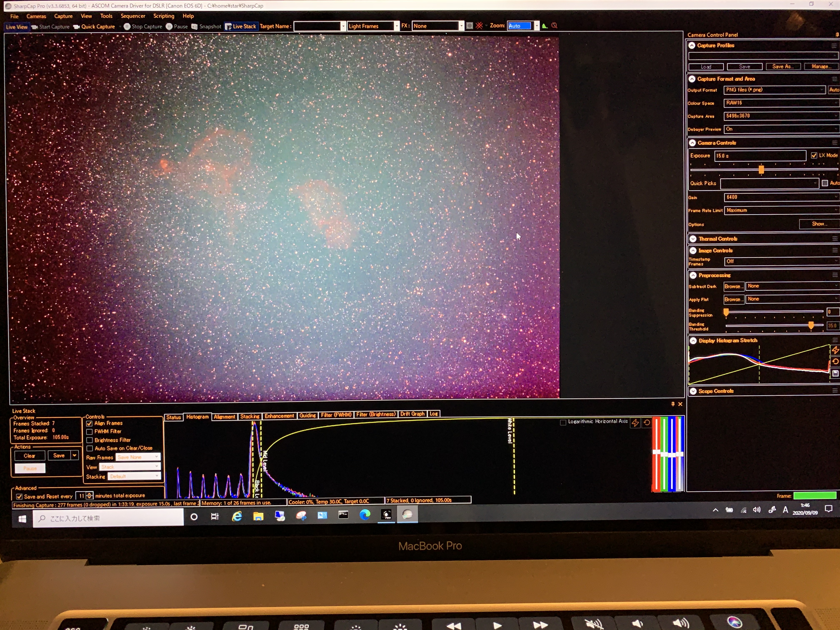Uncheck the LX Mode checkbox

[x=814, y=155]
